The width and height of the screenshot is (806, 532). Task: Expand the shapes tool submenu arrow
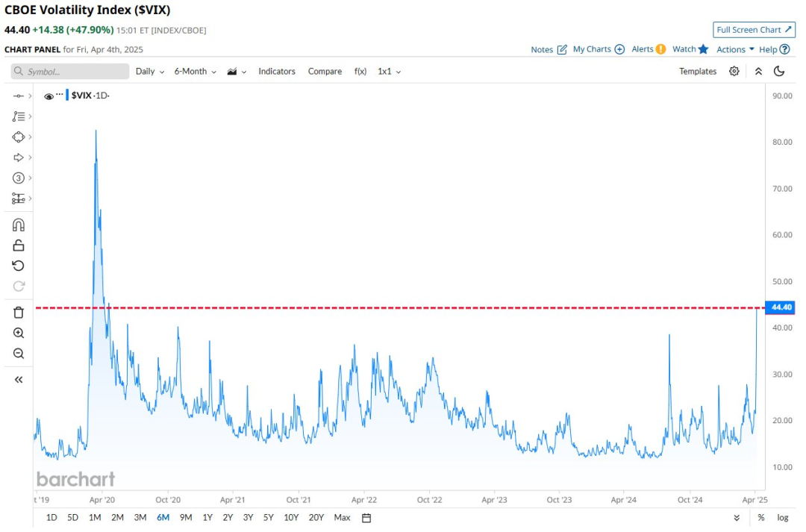click(x=31, y=137)
